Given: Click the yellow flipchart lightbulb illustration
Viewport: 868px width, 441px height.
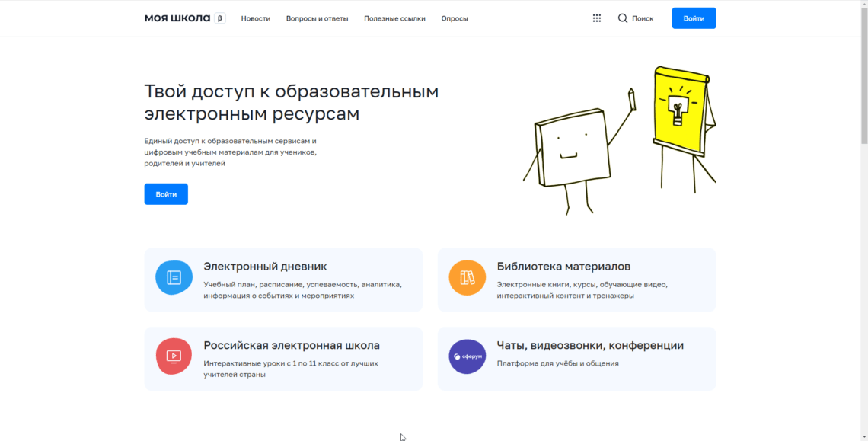Looking at the screenshot, I should pos(685,129).
